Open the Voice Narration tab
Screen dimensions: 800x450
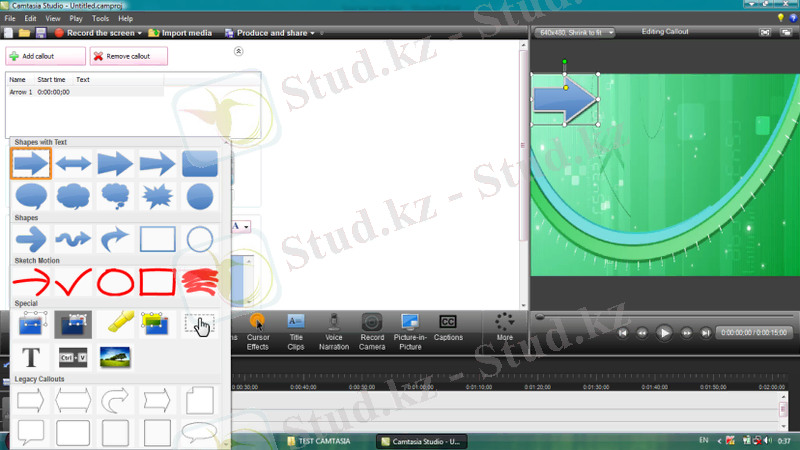(x=334, y=332)
